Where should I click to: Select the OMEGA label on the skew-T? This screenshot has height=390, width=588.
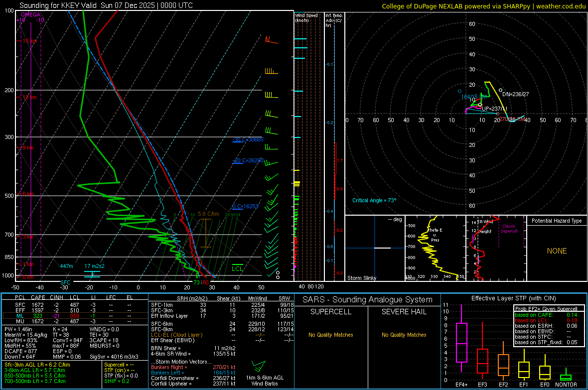pyautogui.click(x=31, y=14)
